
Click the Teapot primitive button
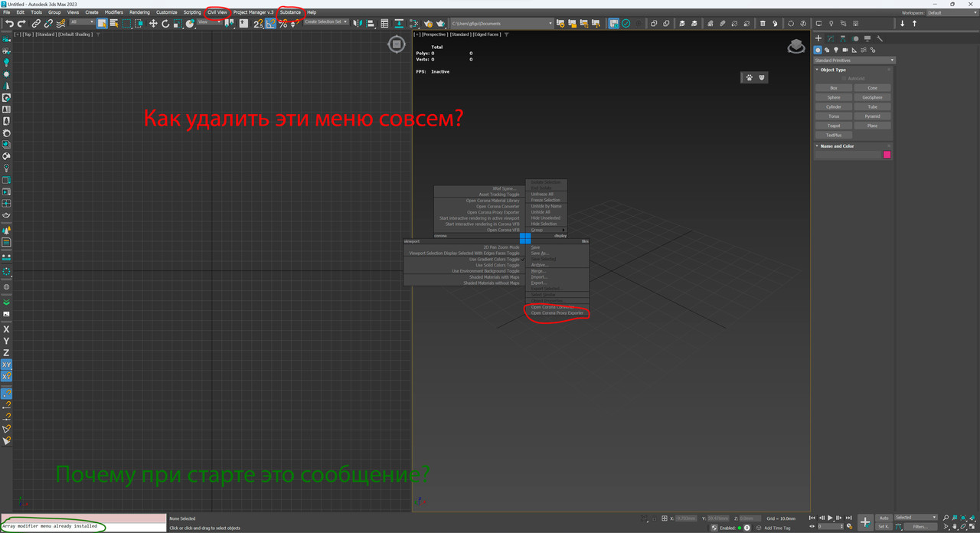(x=834, y=126)
